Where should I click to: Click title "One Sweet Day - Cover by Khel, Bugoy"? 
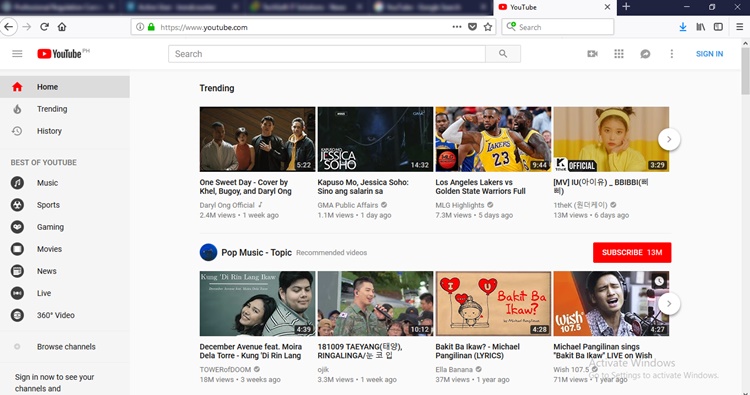point(245,187)
